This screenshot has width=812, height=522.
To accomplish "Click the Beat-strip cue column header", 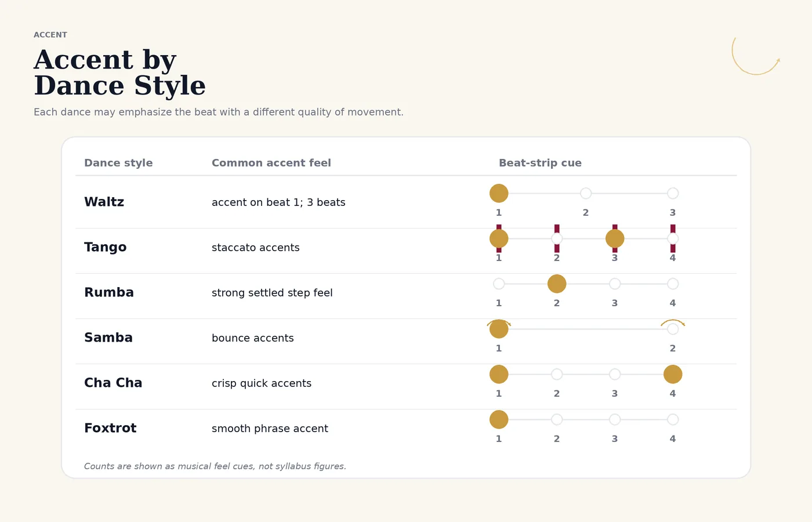I will (540, 163).
